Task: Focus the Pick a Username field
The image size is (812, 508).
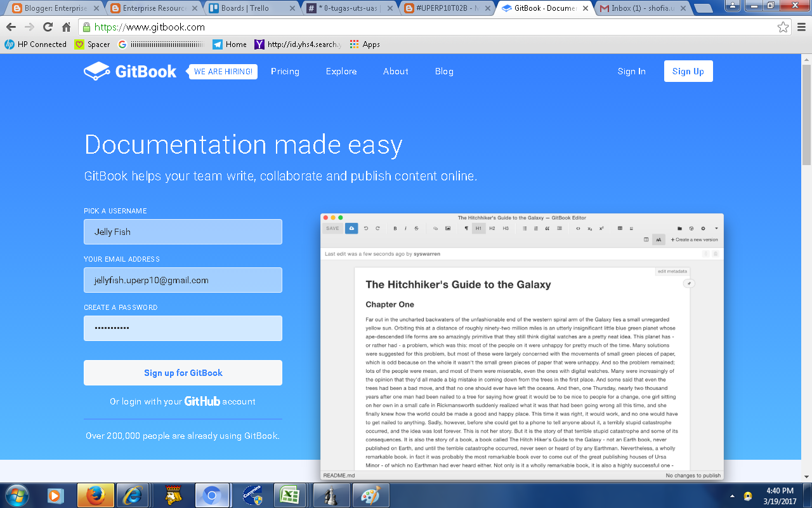Action: [x=183, y=232]
